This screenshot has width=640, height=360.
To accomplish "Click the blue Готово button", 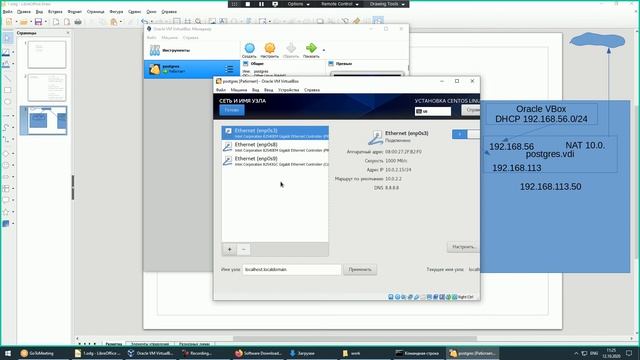I will tap(232, 110).
